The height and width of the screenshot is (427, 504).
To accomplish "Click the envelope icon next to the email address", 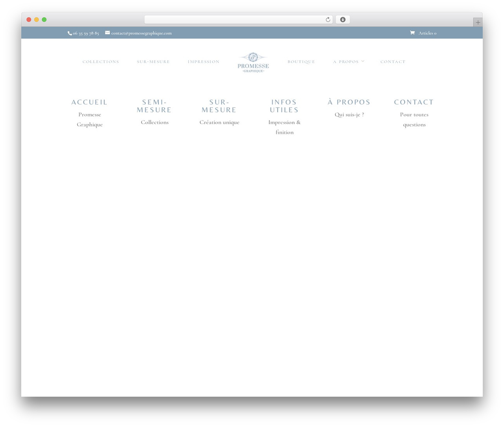I will 107,33.
